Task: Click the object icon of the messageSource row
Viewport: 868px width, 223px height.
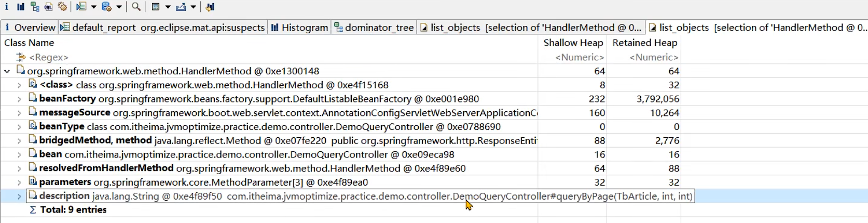Action: [x=33, y=112]
